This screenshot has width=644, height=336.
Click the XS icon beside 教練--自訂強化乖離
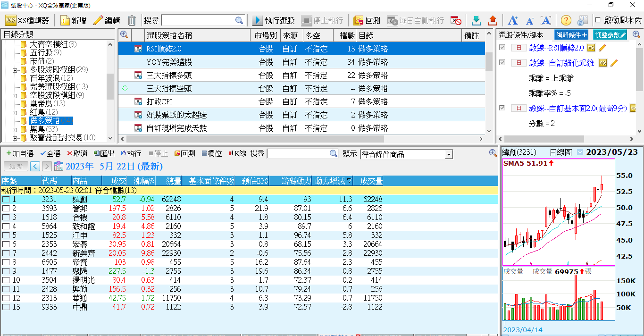[x=603, y=63]
